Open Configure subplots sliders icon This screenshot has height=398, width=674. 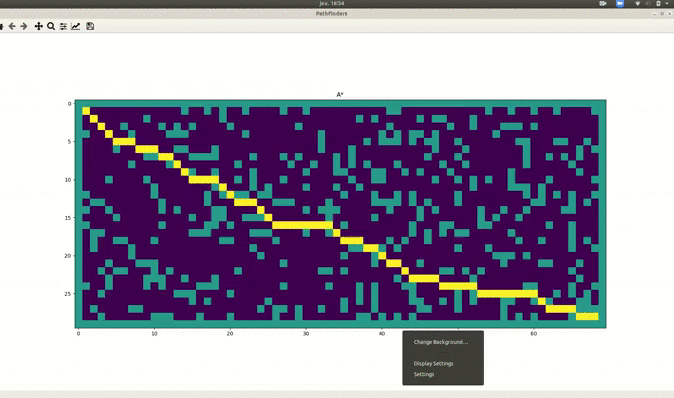coord(63,26)
